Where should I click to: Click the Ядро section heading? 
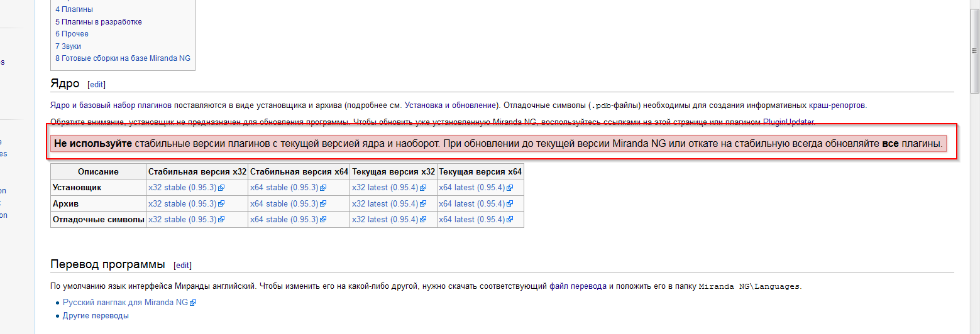pos(65,83)
